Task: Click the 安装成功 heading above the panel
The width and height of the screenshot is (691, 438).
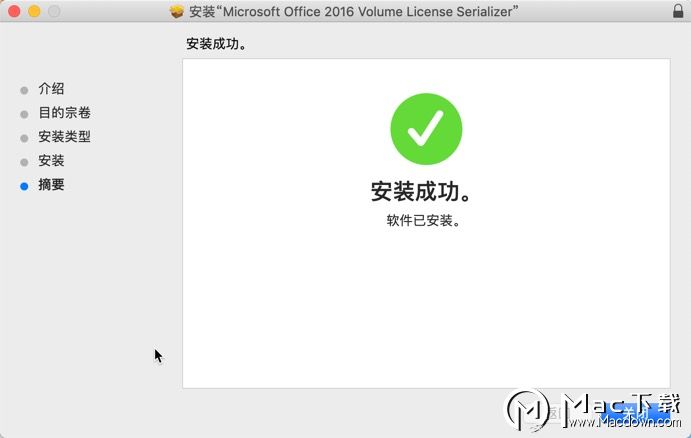Action: [216, 44]
